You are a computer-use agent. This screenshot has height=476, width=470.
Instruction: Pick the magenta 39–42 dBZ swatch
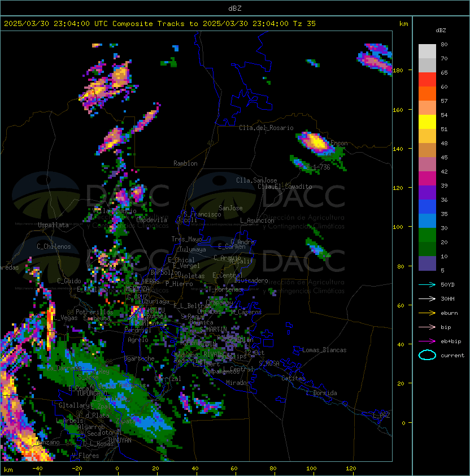pos(427,178)
